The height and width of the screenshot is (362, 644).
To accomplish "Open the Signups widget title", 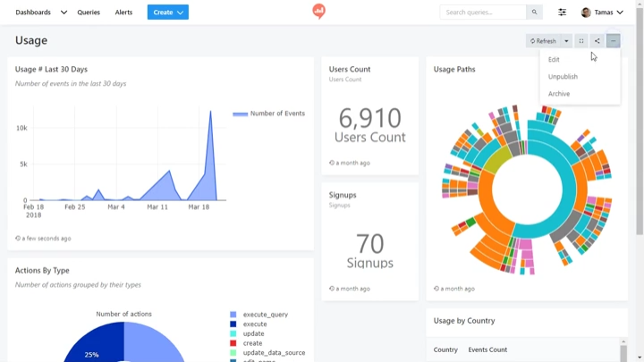I will [x=343, y=195].
